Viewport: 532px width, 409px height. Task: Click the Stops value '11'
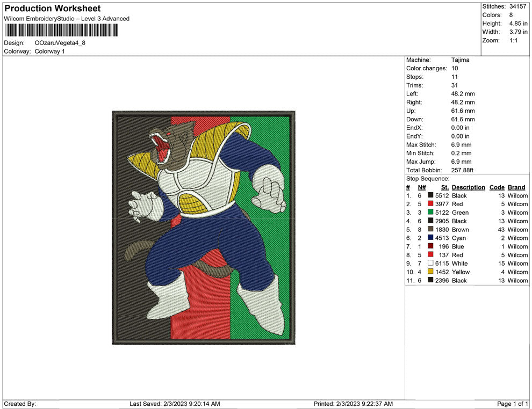tap(455, 77)
